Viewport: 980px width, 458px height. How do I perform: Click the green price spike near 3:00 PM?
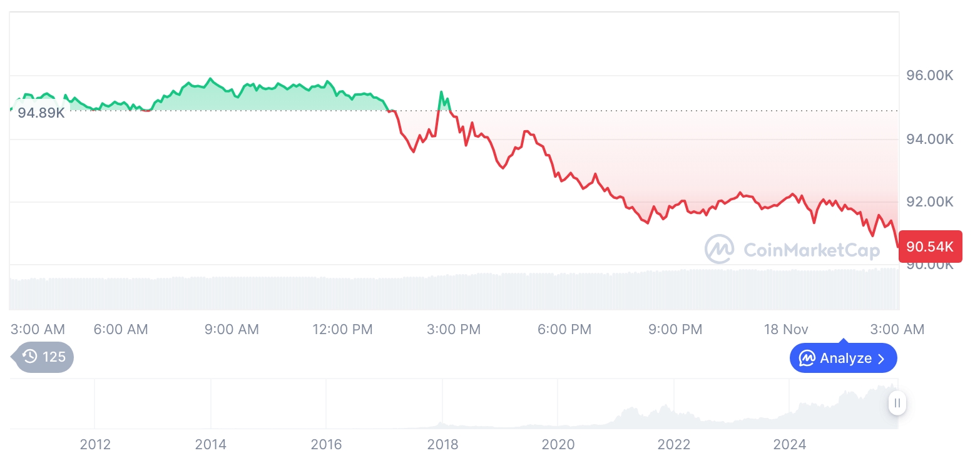441,94
